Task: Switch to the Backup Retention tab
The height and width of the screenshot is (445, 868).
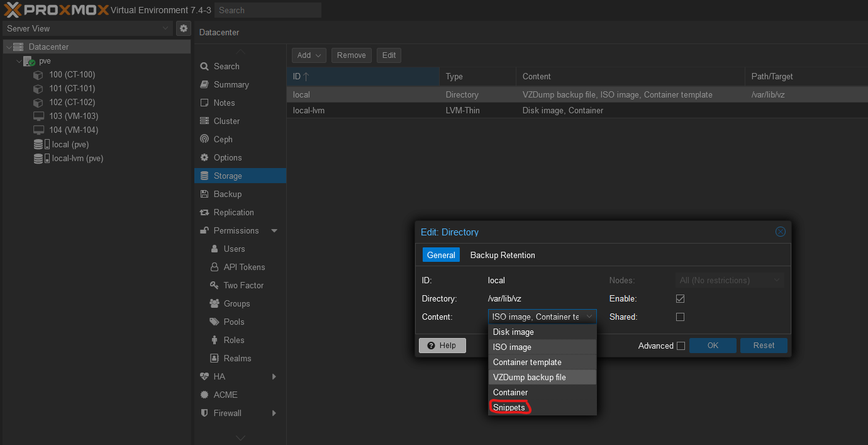Action: click(x=503, y=255)
